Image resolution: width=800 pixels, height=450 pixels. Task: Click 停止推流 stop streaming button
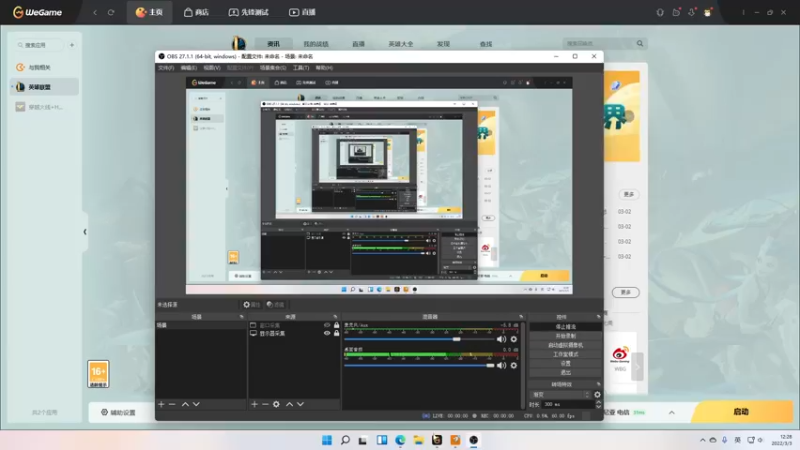click(x=565, y=327)
